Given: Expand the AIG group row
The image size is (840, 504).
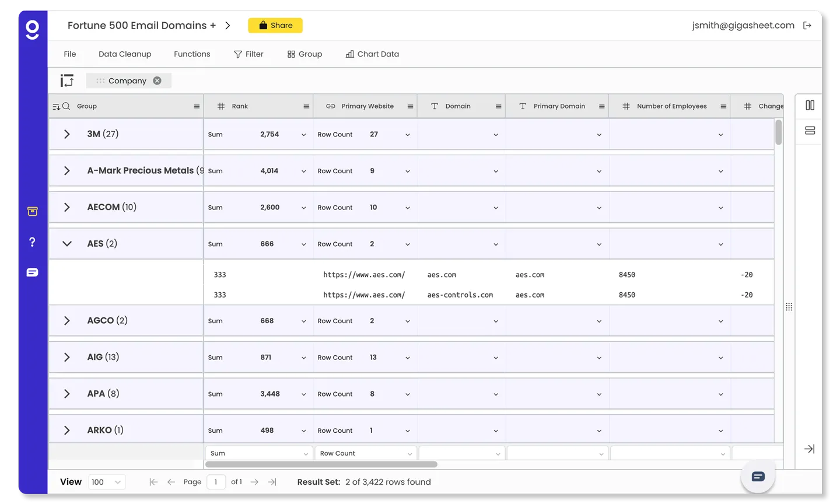Looking at the screenshot, I should coord(66,357).
